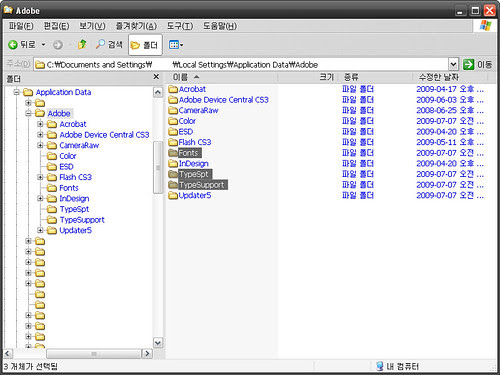Open the 보기(V) menu
500x375 pixels.
click(92, 26)
